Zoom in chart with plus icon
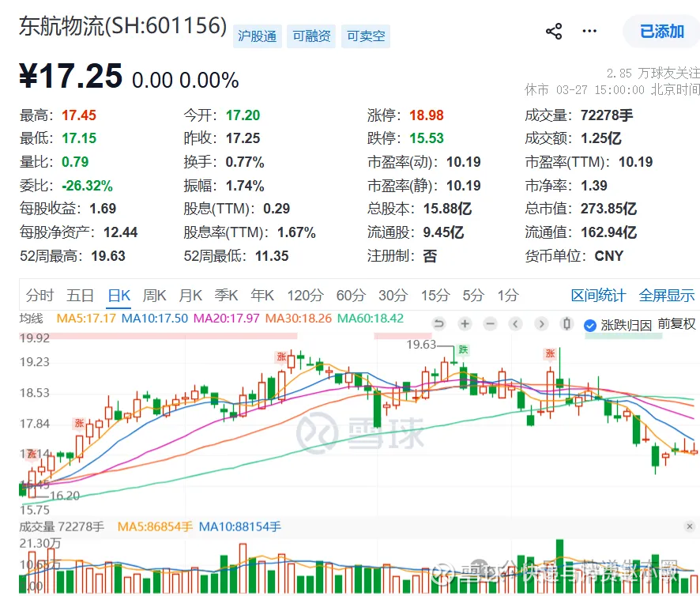Viewport: 700px width, 596px height. click(x=465, y=323)
